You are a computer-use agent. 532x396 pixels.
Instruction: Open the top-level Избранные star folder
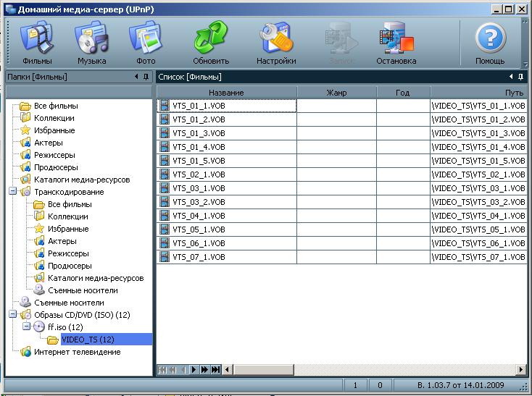[x=54, y=130]
